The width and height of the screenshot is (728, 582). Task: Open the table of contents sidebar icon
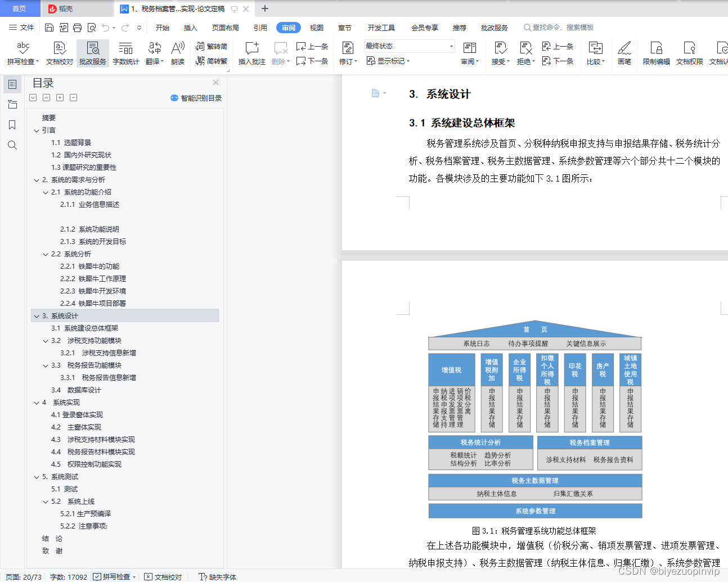pos(12,84)
